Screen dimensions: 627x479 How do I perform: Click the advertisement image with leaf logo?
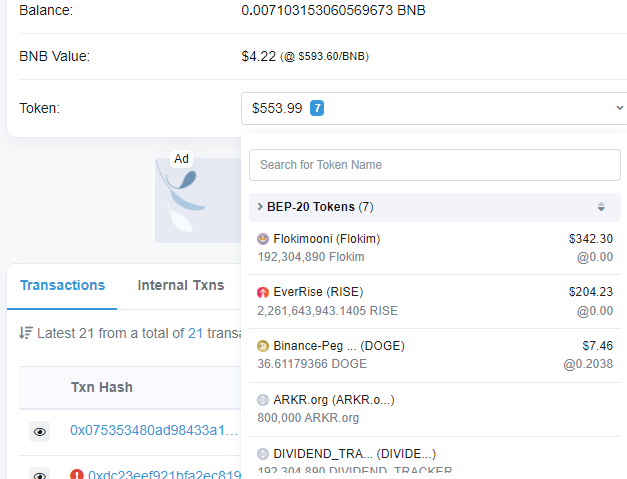197,200
